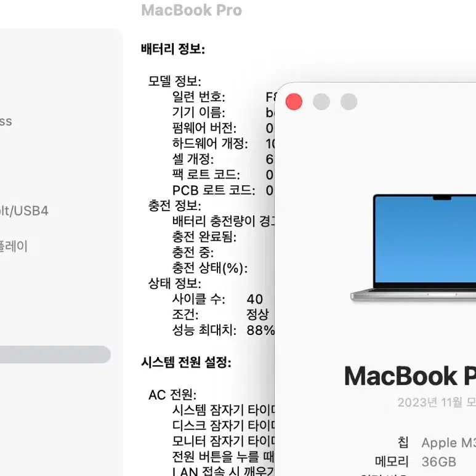Click the 성능 최대치 label

[x=204, y=330]
